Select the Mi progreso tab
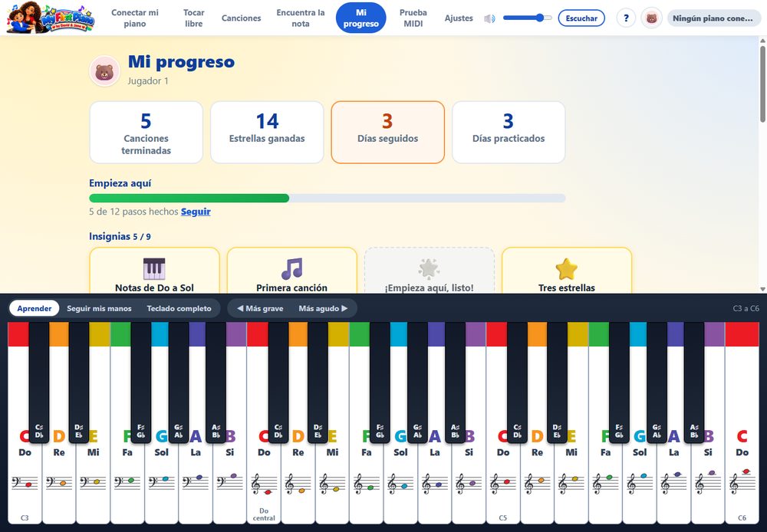The width and height of the screenshot is (767, 532). 361,18
